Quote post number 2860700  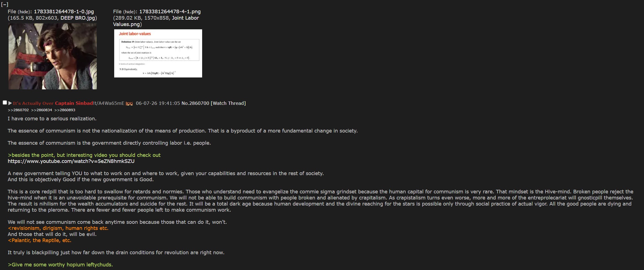click(199, 103)
